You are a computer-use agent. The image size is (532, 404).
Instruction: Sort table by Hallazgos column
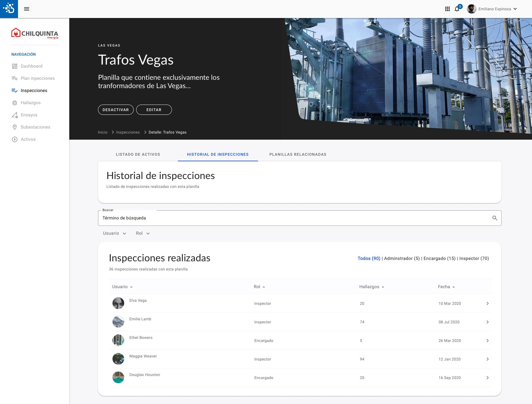click(x=372, y=287)
